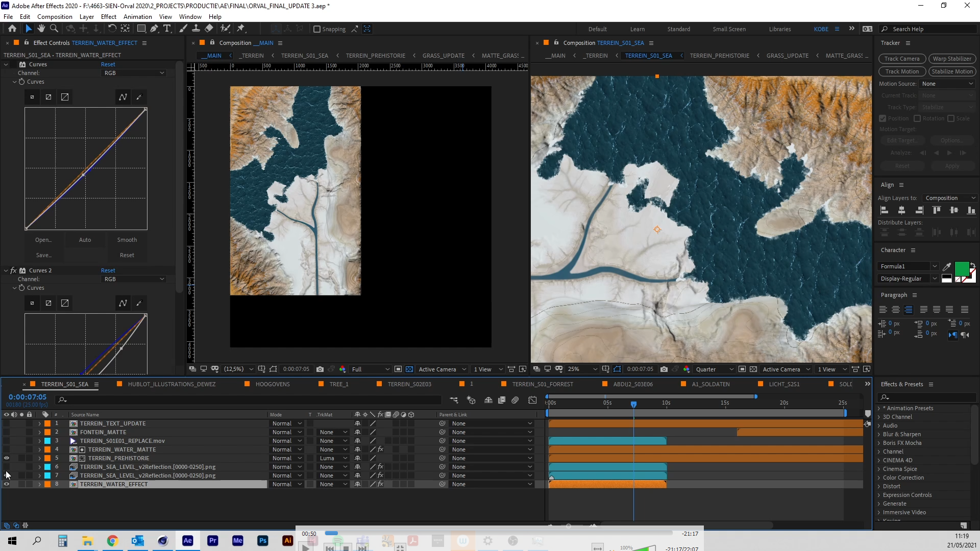Open the Effect menu
This screenshot has width=980, height=551.
[108, 16]
